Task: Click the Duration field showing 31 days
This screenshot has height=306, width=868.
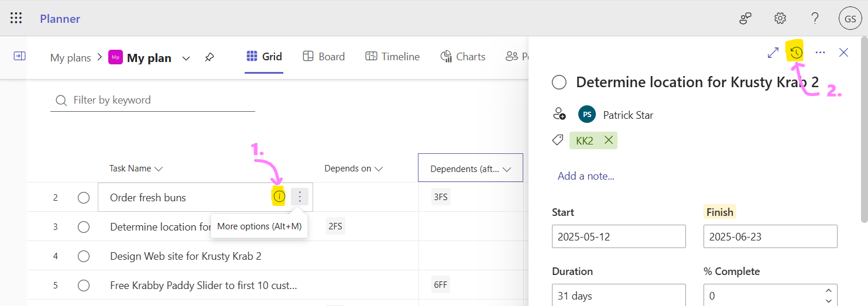Action: pyautogui.click(x=619, y=295)
